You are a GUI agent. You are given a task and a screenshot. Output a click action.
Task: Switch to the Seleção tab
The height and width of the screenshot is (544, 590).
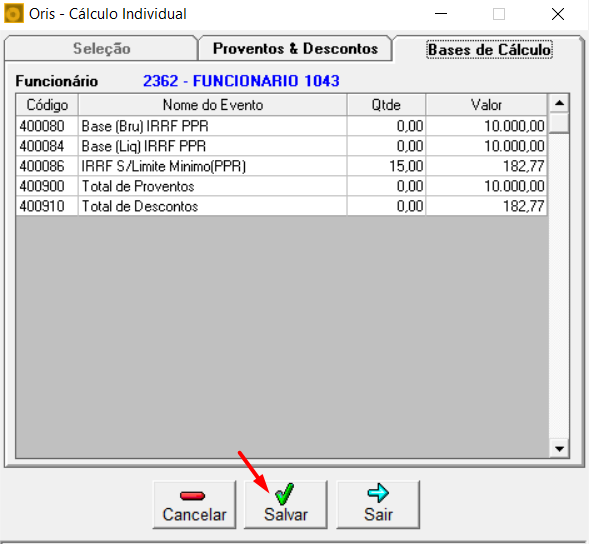(101, 49)
